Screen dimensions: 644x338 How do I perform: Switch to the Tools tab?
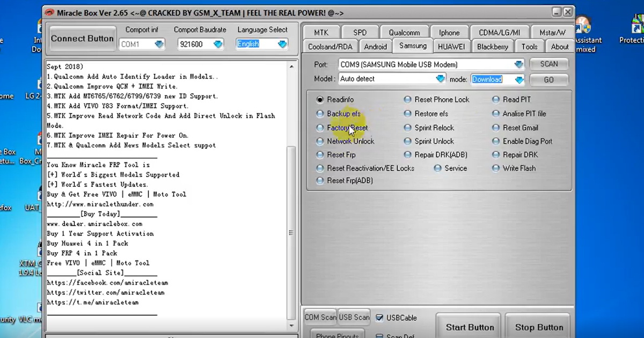click(529, 47)
